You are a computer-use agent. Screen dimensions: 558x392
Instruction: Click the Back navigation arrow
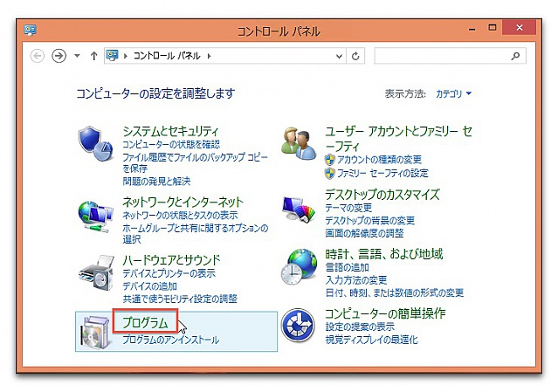click(38, 56)
